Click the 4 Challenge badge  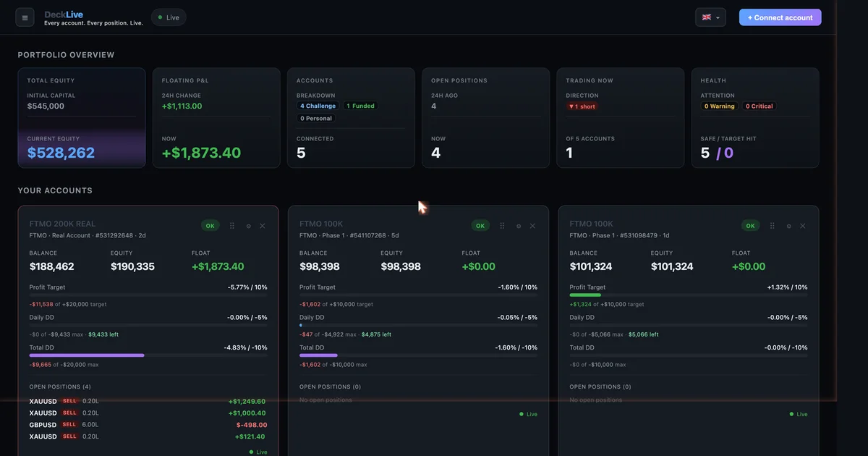point(318,106)
